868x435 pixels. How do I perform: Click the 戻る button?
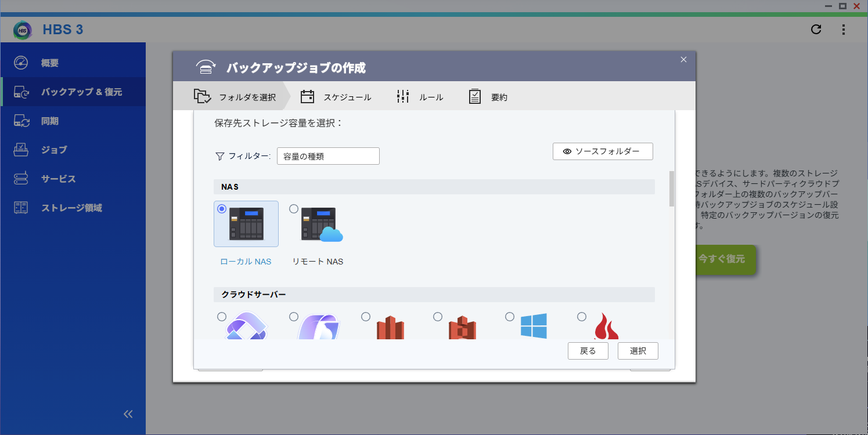click(588, 351)
